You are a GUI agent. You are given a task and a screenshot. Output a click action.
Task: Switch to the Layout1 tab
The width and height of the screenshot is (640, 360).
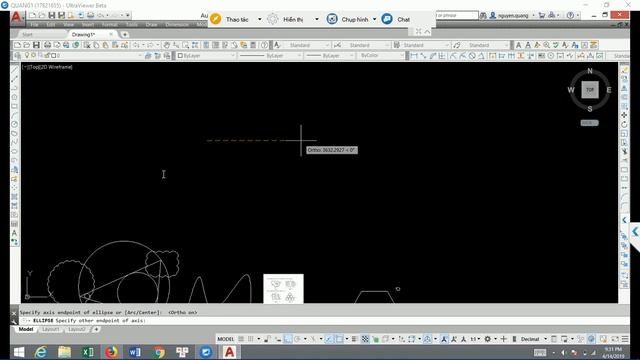point(51,329)
